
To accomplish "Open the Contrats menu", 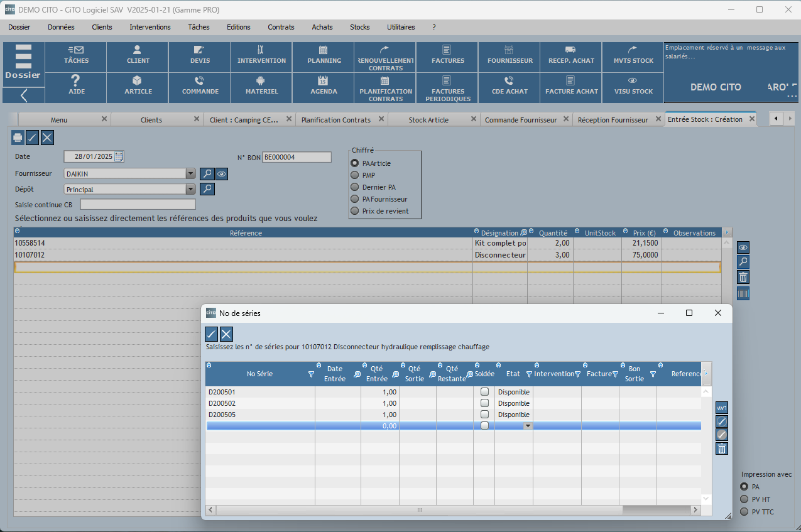I will [281, 27].
